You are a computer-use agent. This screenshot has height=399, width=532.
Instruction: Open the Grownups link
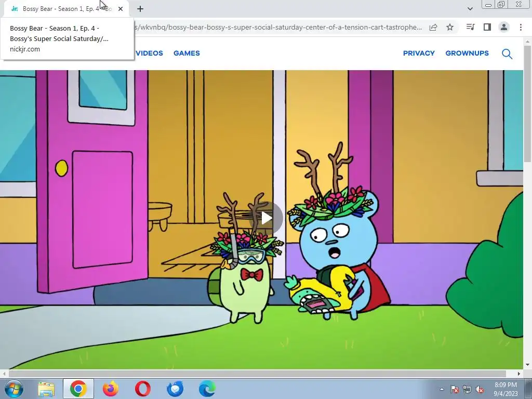click(x=467, y=54)
